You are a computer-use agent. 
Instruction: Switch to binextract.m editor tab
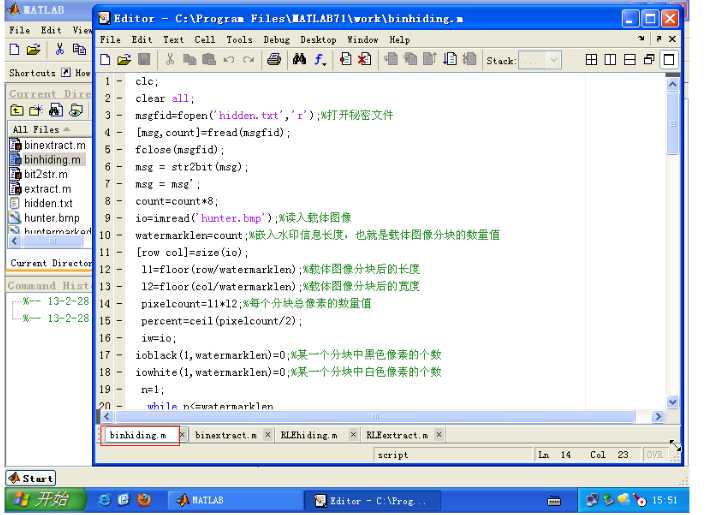[226, 435]
